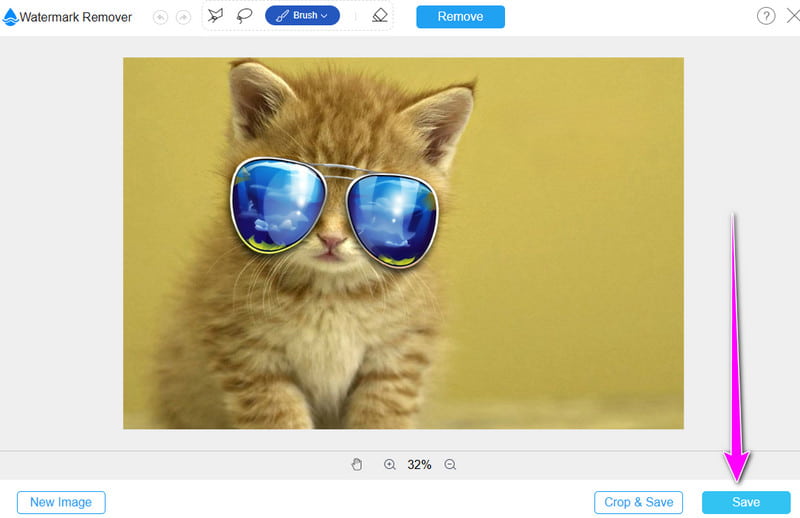Zoom out with the minus magnifier
Viewport: 800px width, 518px height.
tap(450, 465)
